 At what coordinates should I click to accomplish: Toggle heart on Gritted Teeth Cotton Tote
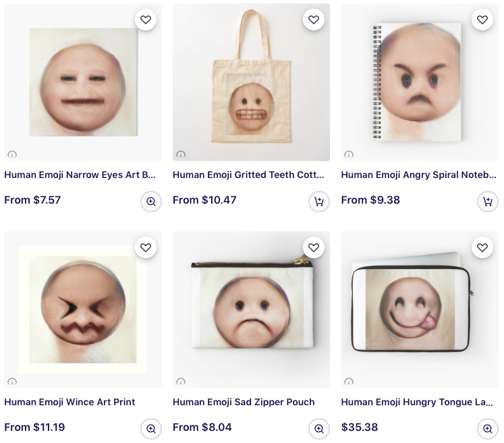click(314, 20)
